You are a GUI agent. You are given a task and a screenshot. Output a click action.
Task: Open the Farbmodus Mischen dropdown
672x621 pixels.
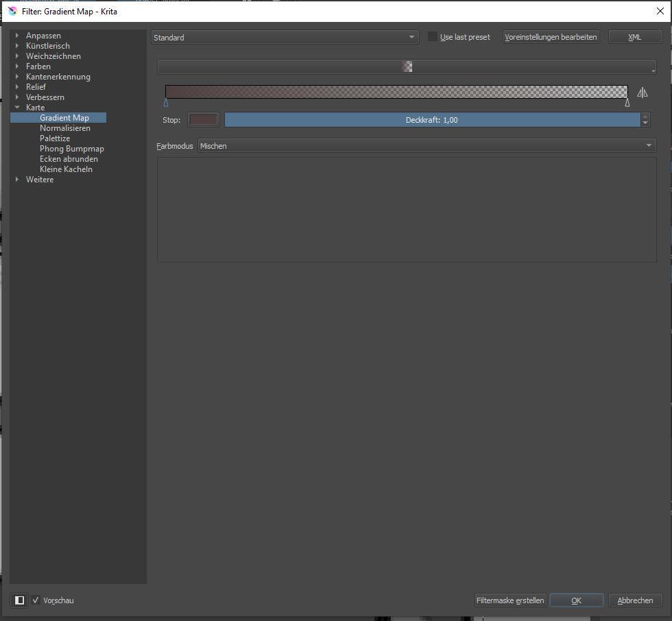pyautogui.click(x=427, y=146)
